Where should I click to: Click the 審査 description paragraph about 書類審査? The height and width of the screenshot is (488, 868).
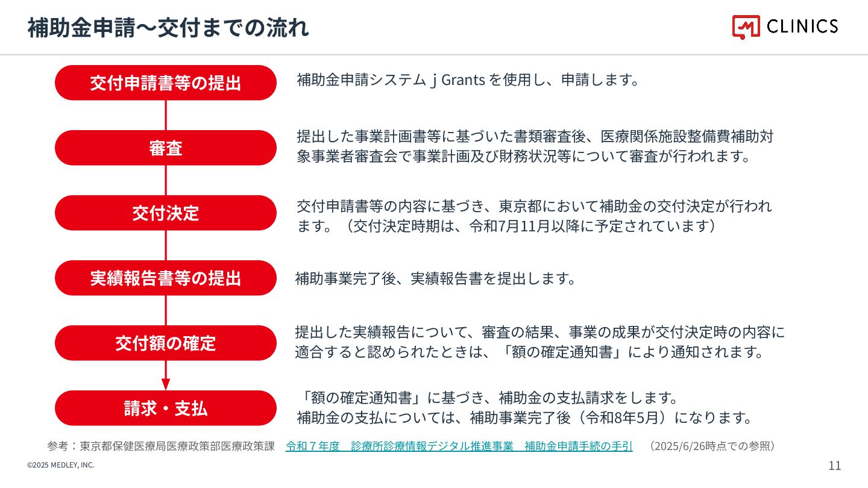click(535, 146)
